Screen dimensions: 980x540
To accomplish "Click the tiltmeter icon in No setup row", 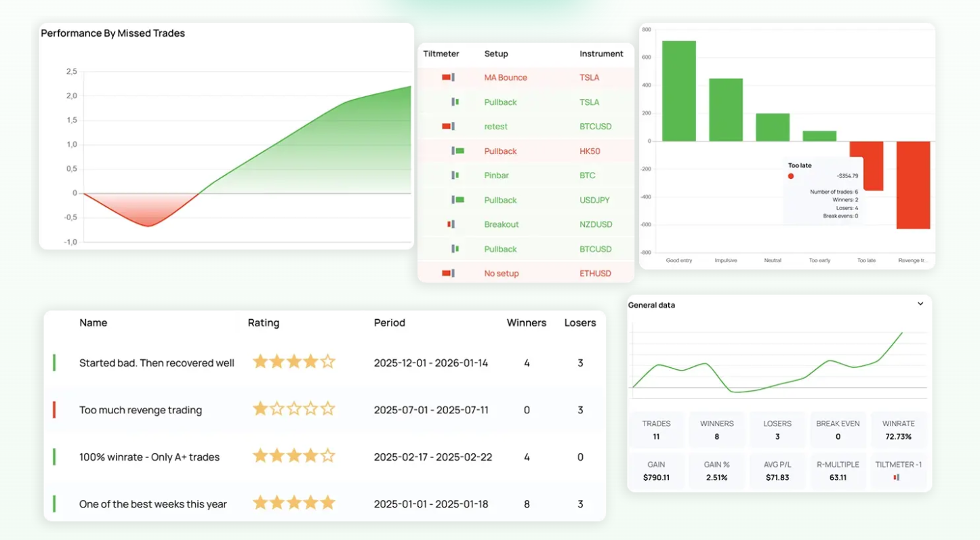I will [x=448, y=273].
